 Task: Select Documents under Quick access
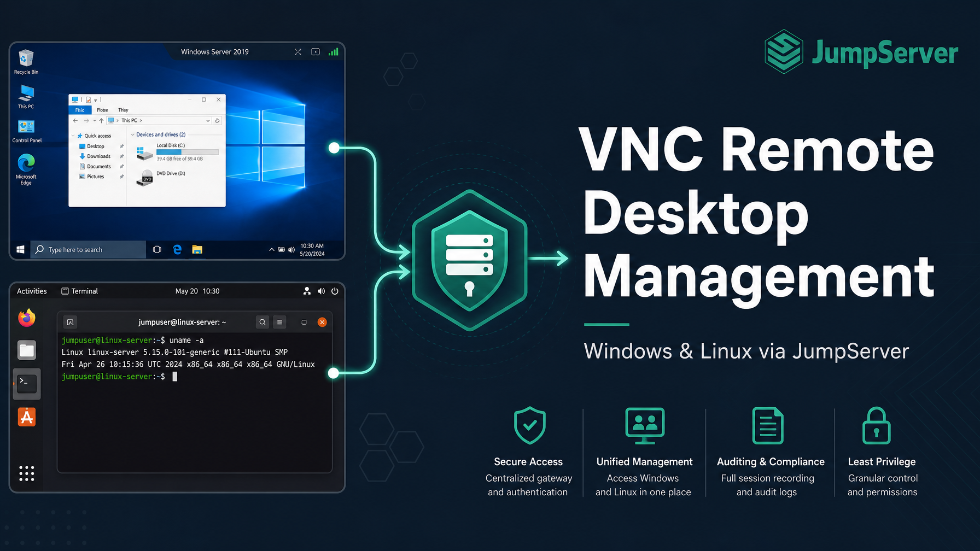95,166
